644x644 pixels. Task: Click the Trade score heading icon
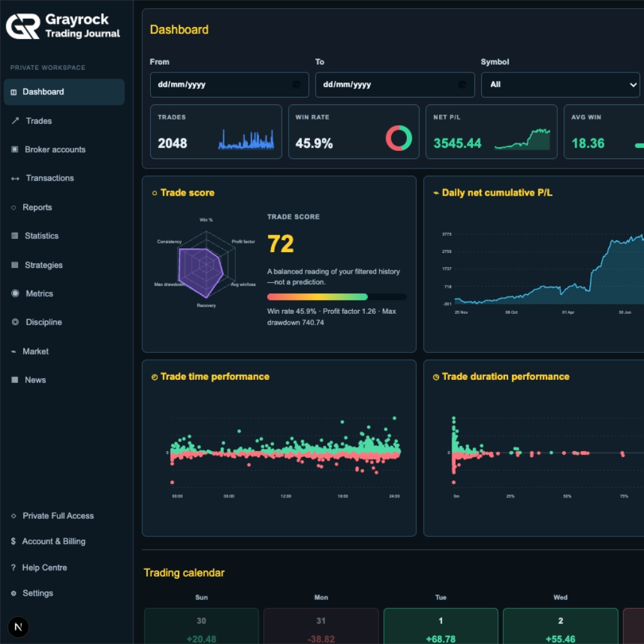(155, 193)
